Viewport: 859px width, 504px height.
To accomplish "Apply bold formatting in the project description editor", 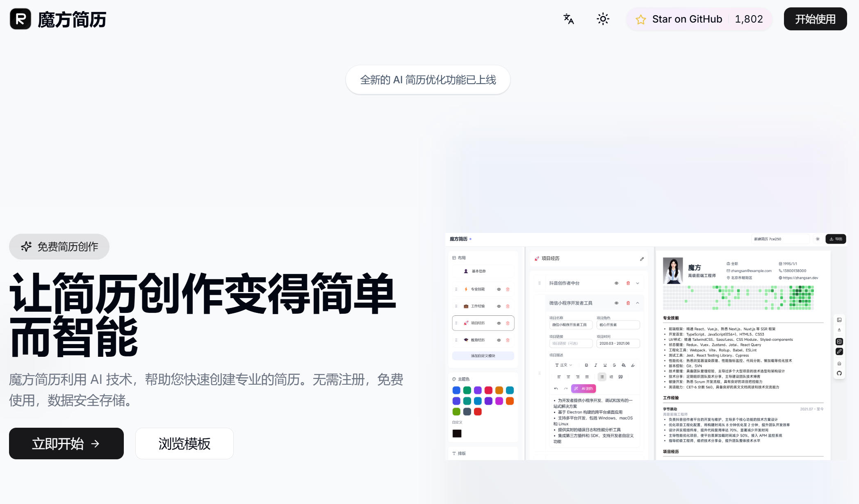I will tap(586, 365).
